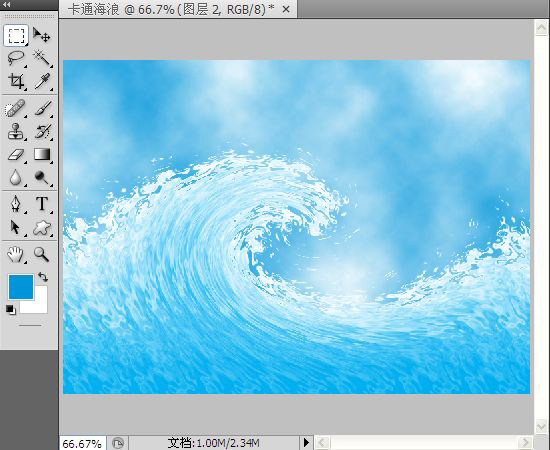Choose the Brush tool
The image size is (550, 450).
tap(42, 108)
